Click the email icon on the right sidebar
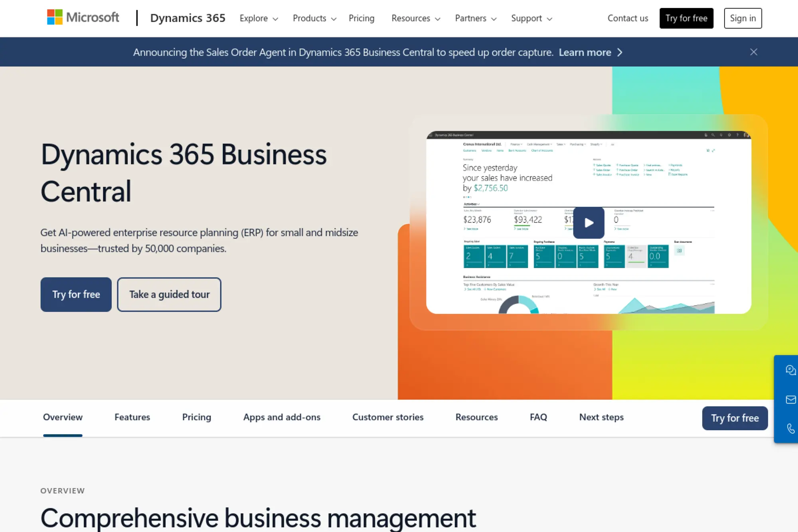This screenshot has width=798, height=532. point(791,399)
